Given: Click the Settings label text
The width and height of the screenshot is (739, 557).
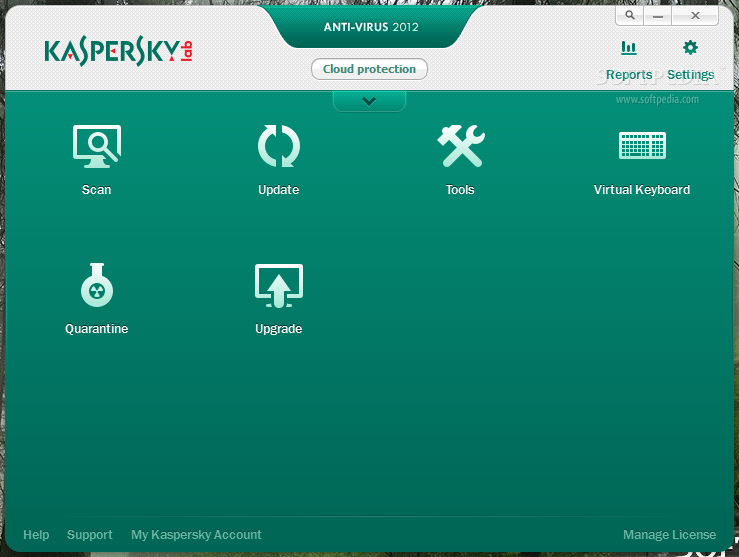Looking at the screenshot, I should pyautogui.click(x=690, y=74).
